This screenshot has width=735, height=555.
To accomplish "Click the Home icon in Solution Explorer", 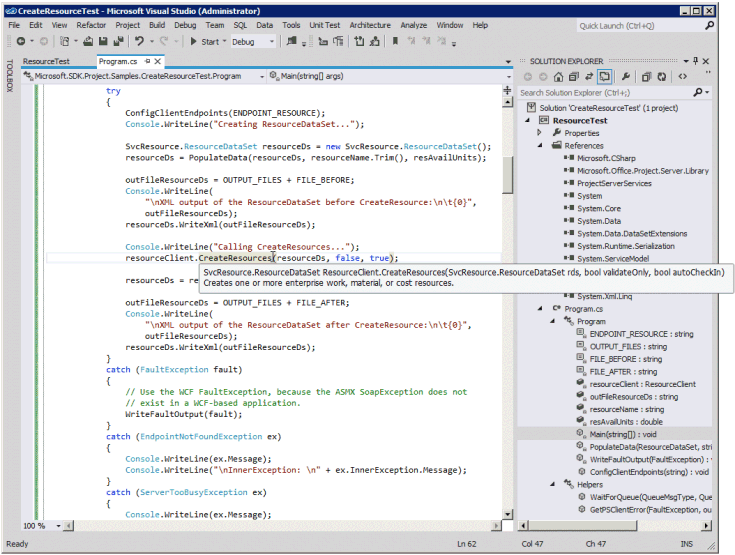I will tap(558, 76).
